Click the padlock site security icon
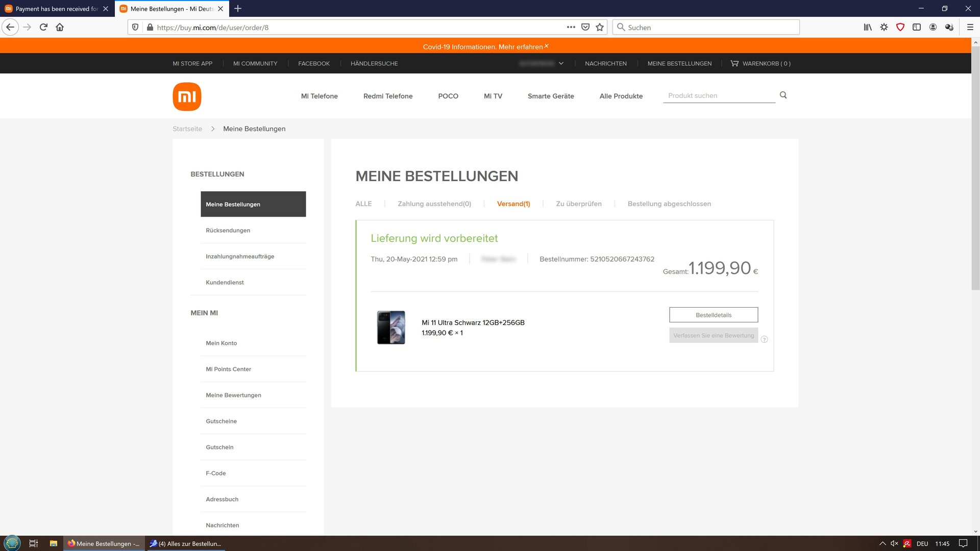The width and height of the screenshot is (980, 551). (x=150, y=27)
